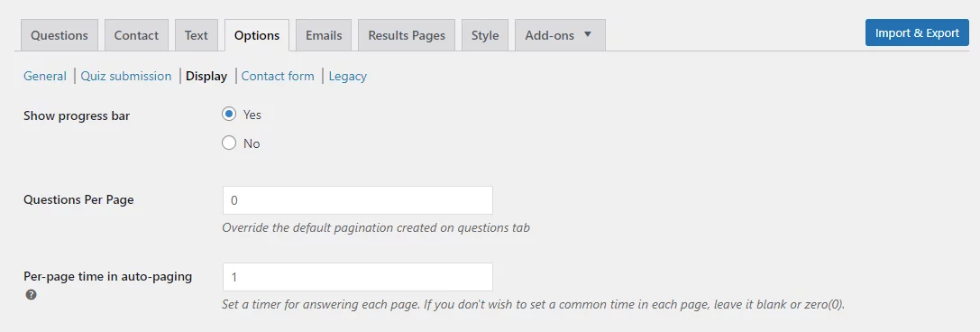Select Yes for Show progress bar
980x332 pixels.
click(x=229, y=115)
